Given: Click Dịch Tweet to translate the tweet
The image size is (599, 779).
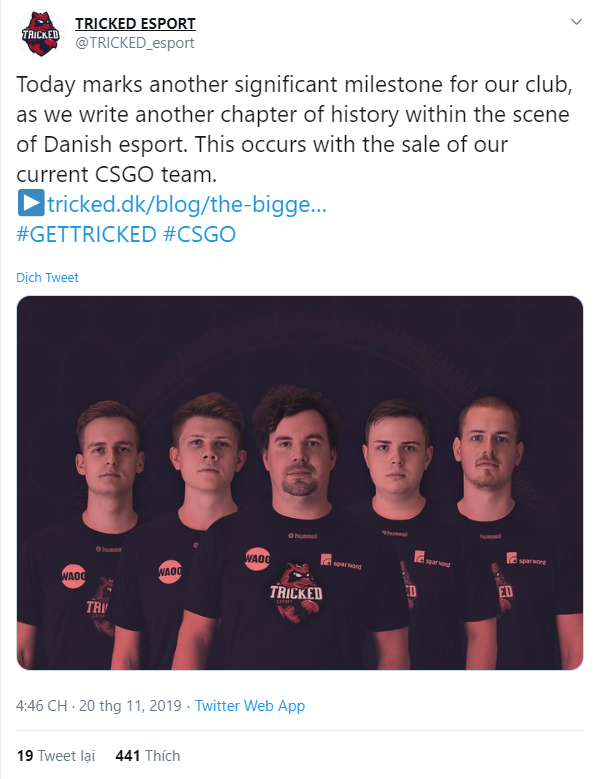Looking at the screenshot, I should (x=47, y=277).
